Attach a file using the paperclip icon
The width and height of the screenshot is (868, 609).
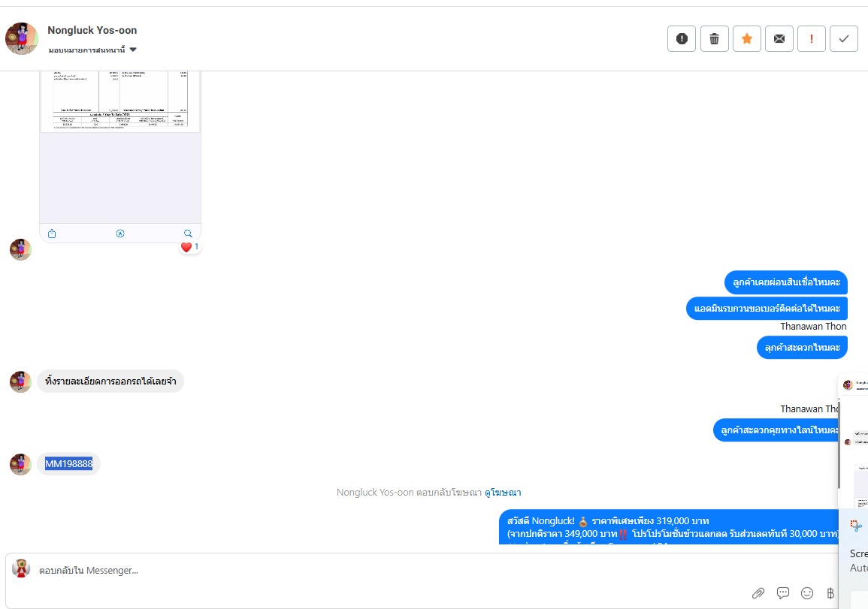758,593
